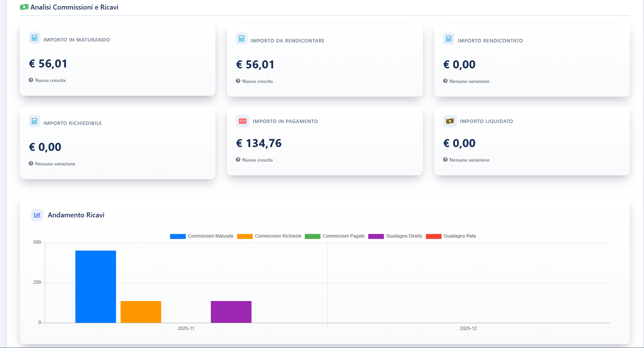
Task: Click the banknote icon beside Importo Liquidato
Action: [450, 121]
